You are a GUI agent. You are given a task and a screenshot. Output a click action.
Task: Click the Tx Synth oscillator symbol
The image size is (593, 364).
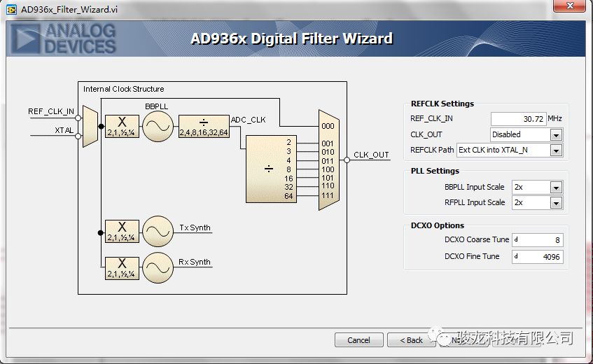coord(158,230)
